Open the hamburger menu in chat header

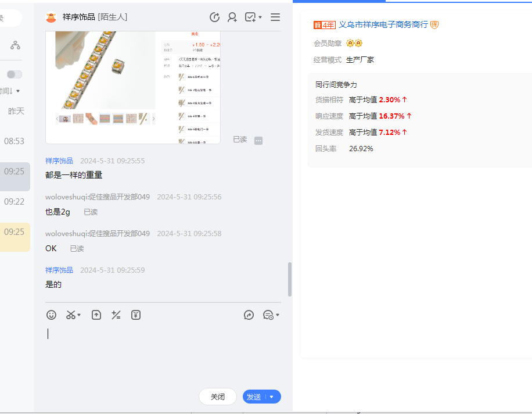(x=275, y=17)
